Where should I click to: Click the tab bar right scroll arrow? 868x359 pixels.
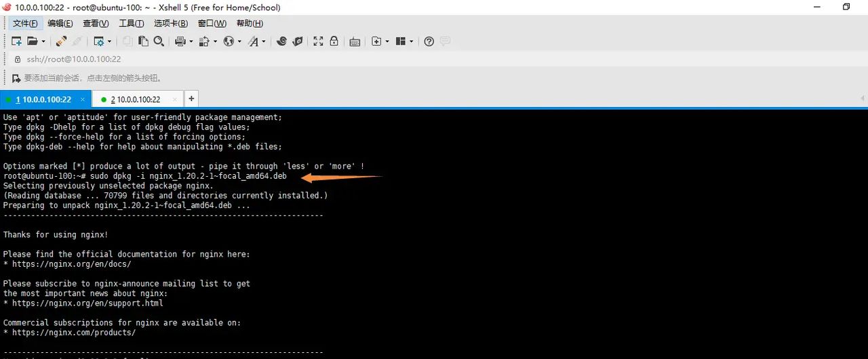point(863,99)
